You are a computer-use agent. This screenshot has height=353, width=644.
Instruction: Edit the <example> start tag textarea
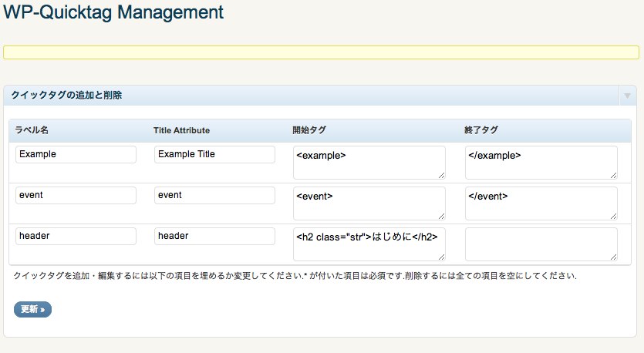point(369,163)
